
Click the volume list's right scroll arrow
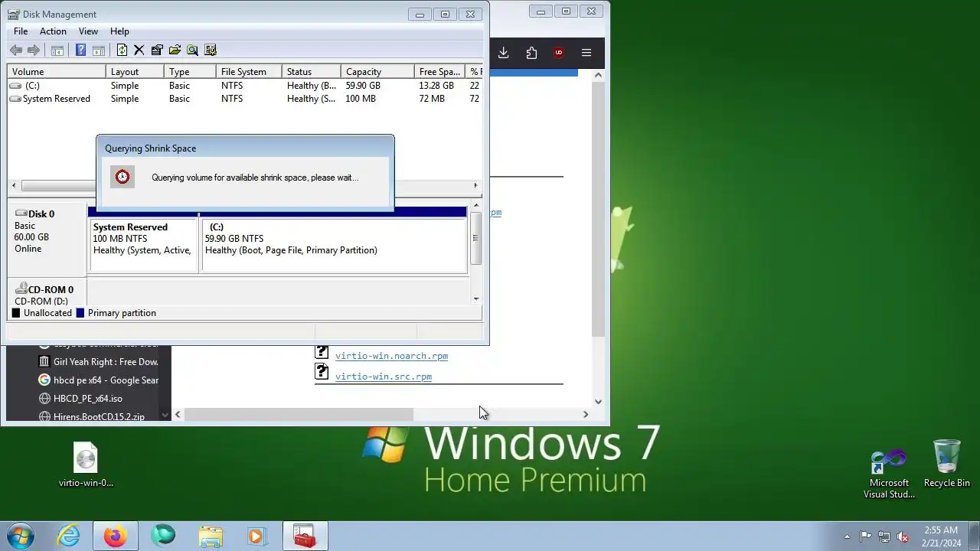pyautogui.click(x=475, y=185)
